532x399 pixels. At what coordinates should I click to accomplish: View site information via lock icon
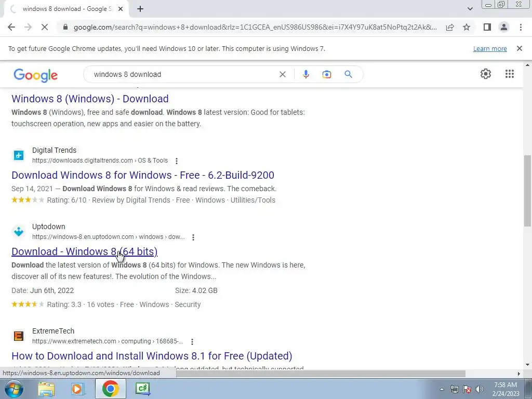point(65,27)
